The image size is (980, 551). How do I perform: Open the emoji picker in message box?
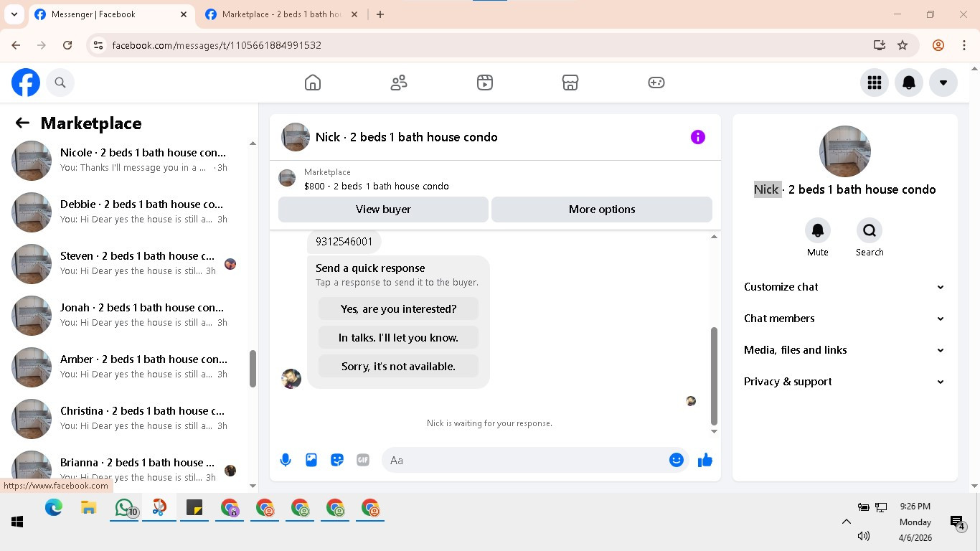pyautogui.click(x=677, y=460)
